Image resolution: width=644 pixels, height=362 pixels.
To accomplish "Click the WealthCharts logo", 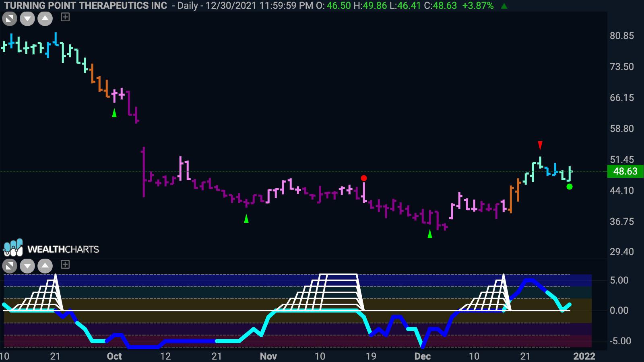I will [51, 248].
